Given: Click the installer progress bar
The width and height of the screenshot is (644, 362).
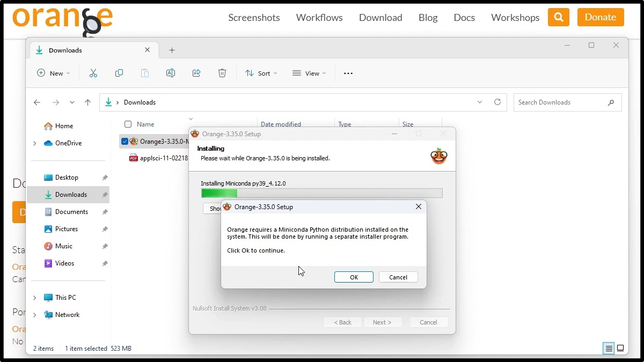Looking at the screenshot, I should [x=321, y=193].
